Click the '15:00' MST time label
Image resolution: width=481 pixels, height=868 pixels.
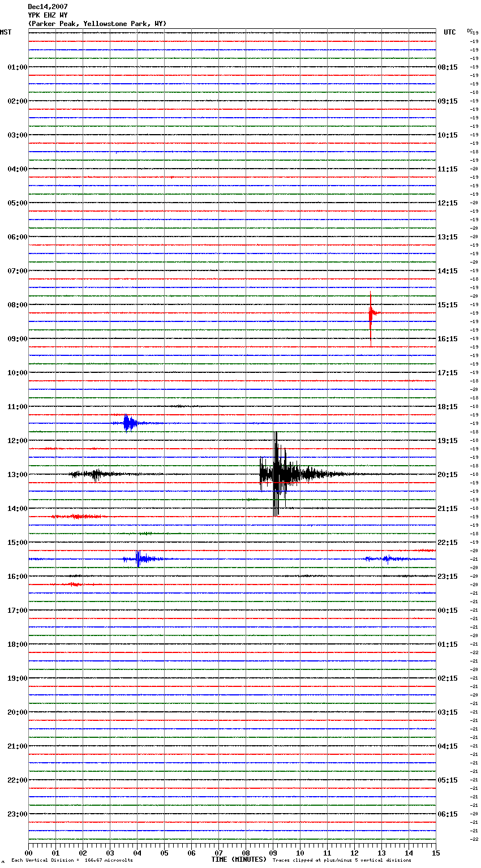[18, 543]
